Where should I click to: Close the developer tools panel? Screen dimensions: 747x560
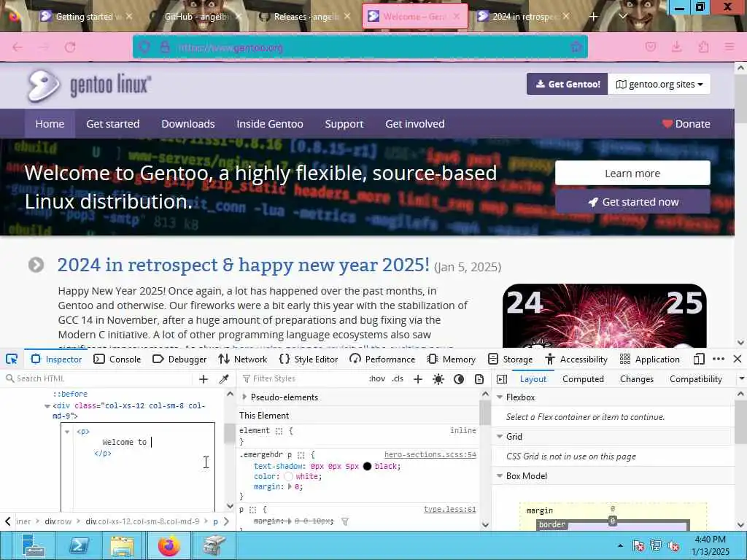tap(738, 359)
